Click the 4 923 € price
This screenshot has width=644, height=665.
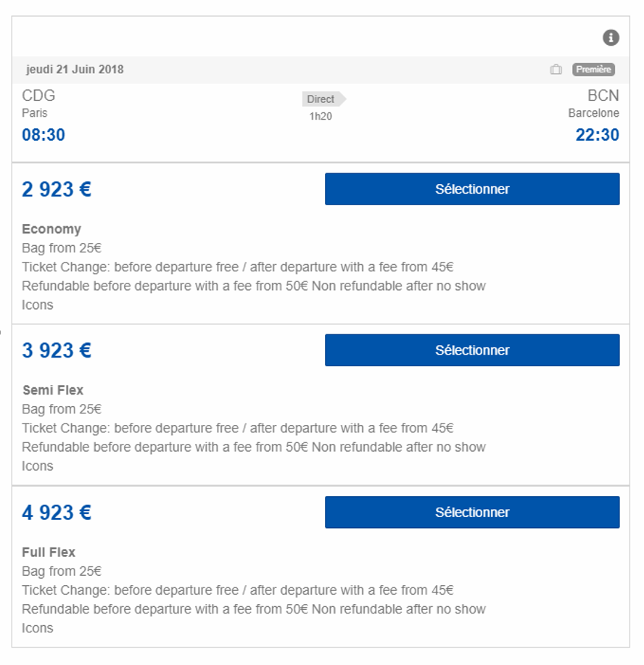57,513
